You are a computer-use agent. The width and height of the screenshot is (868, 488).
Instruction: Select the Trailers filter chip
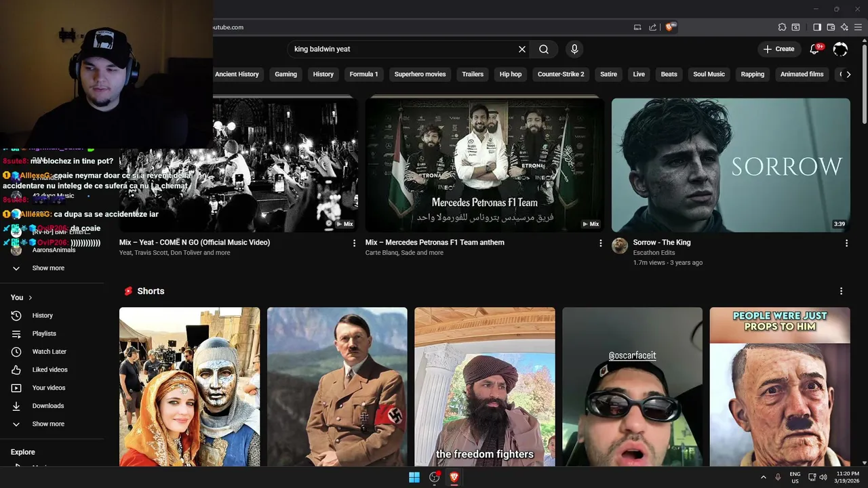(473, 75)
